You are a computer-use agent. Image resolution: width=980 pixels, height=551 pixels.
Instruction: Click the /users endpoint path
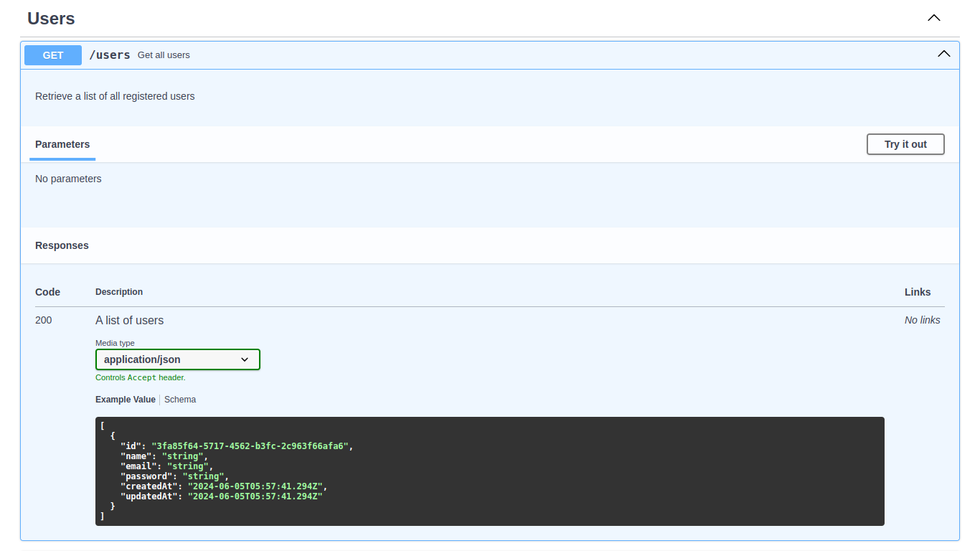110,55
